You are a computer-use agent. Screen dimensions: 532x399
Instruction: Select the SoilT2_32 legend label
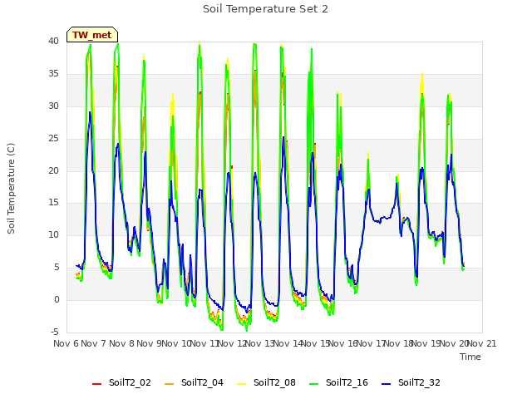(419, 382)
